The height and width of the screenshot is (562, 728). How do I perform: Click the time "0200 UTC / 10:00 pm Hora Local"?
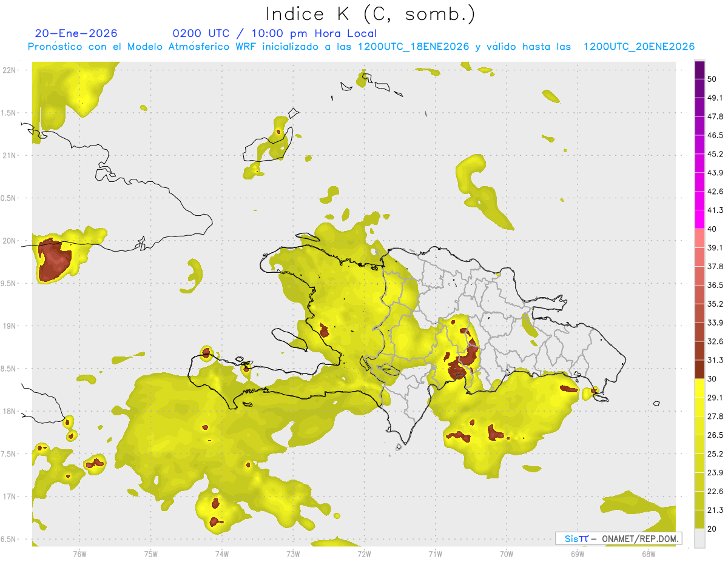point(275,33)
